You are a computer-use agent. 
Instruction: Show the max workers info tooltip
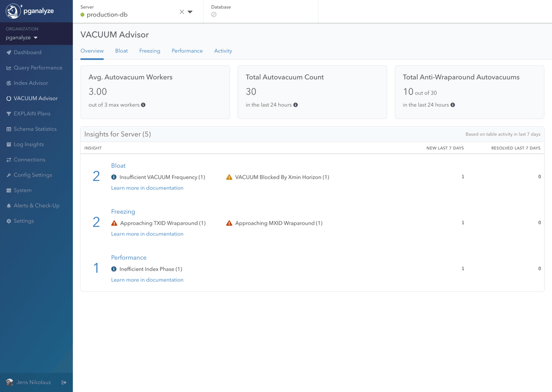143,105
